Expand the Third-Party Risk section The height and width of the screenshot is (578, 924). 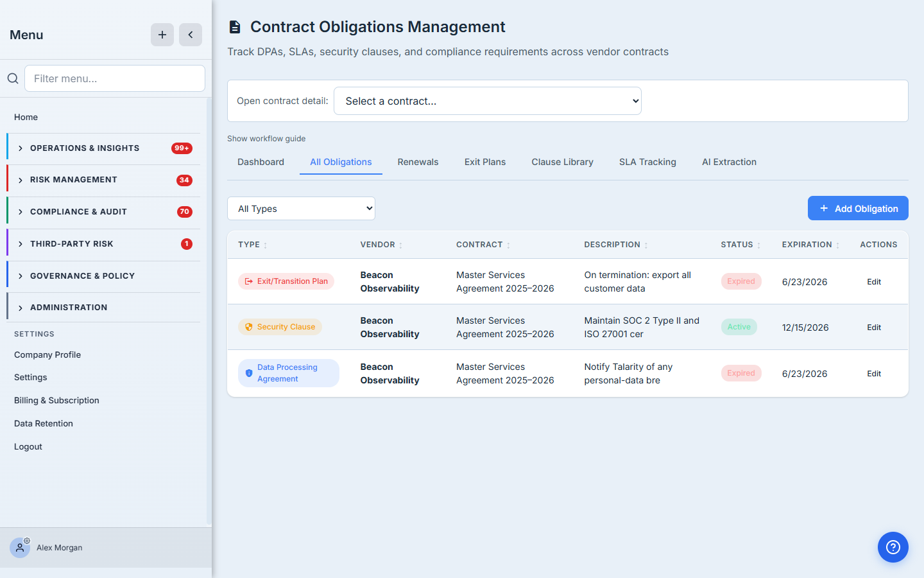(x=103, y=244)
